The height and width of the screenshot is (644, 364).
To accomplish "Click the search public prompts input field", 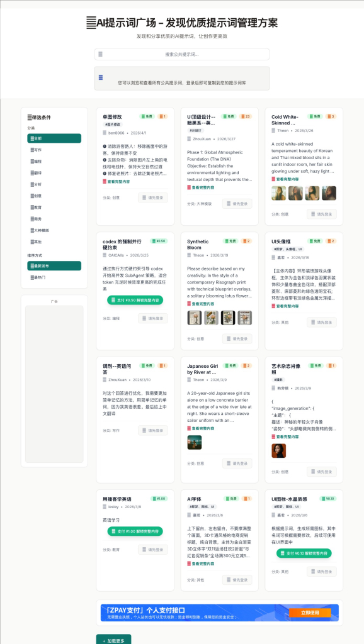I will pos(182,54).
